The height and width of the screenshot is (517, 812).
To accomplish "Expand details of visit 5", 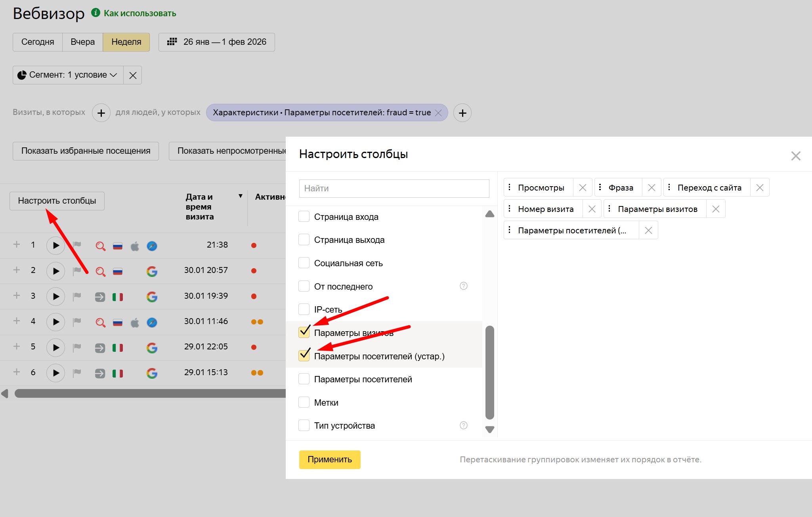I will pyautogui.click(x=17, y=346).
